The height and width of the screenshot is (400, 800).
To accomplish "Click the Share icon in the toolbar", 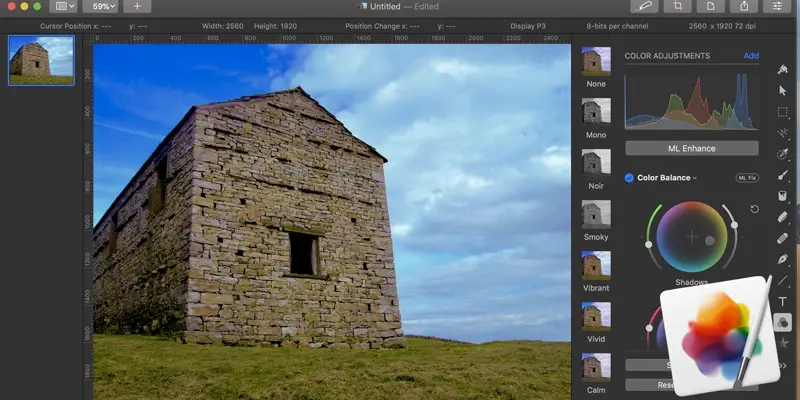I will [x=743, y=6].
